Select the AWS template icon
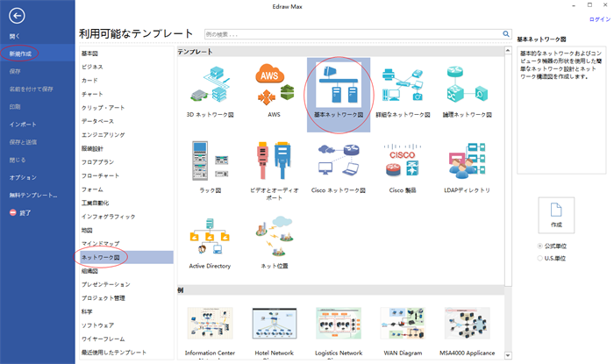 [274, 84]
